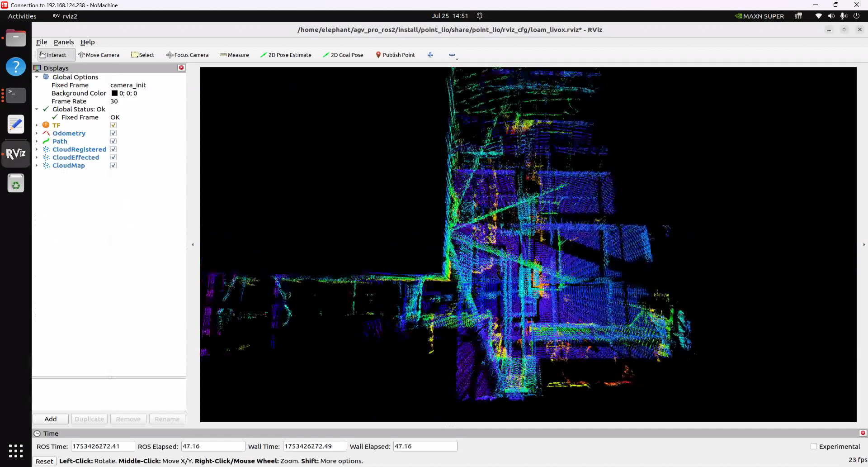Expand the Odometry display item
The image size is (868, 467).
(37, 133)
